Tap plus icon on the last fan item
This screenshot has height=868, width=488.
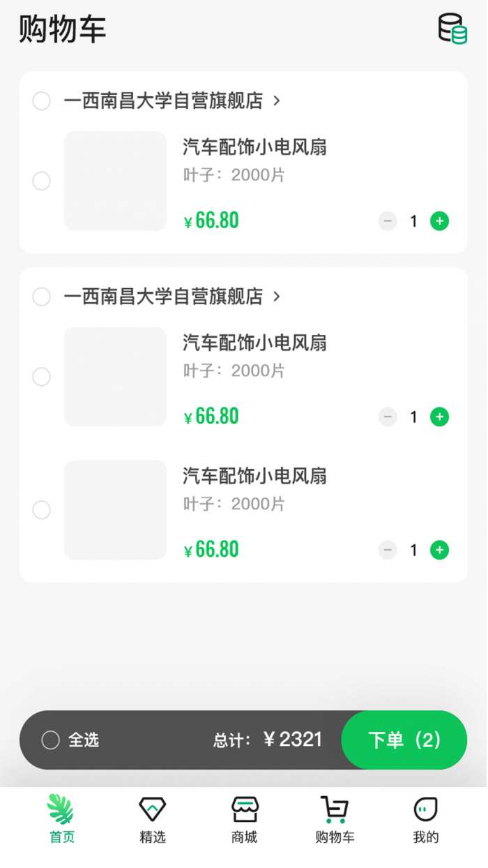coord(439,550)
